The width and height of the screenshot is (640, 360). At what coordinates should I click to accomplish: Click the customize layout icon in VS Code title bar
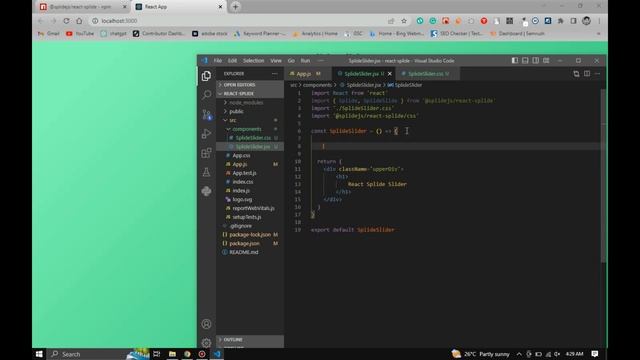(x=546, y=60)
